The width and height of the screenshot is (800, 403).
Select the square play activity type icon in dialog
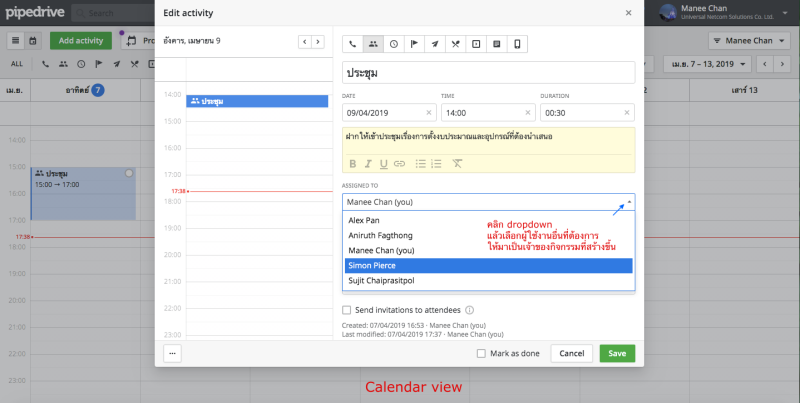point(476,44)
